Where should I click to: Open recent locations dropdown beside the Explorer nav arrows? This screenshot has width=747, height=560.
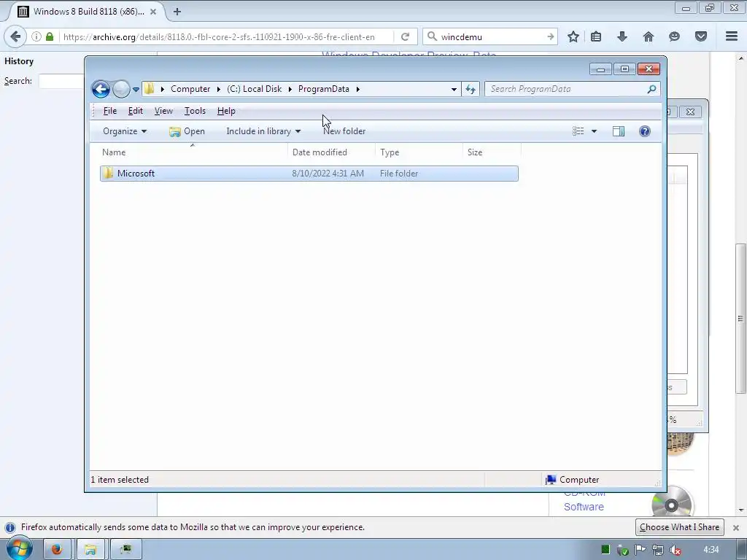click(136, 90)
